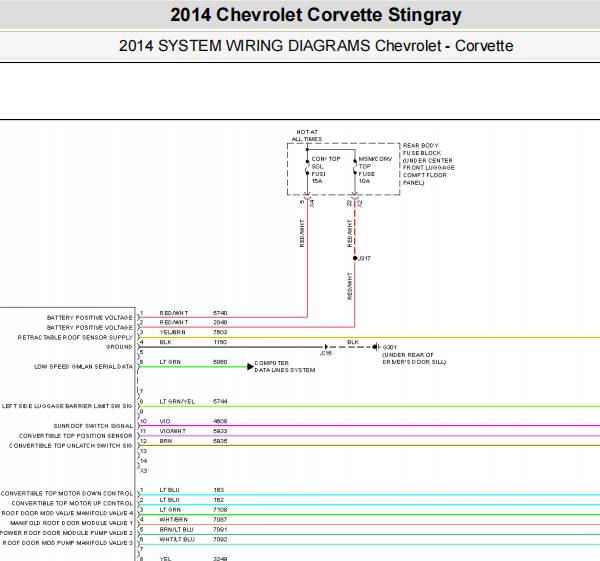Click the X2 connector pin 22 terminal

[x=355, y=199]
